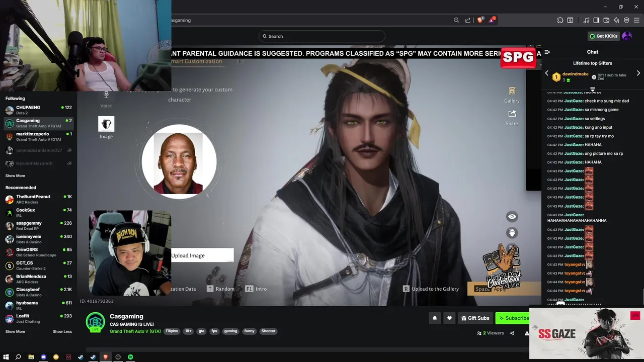Collapse the chat panel arrow icon
This screenshot has width=644, height=362.
547,52
